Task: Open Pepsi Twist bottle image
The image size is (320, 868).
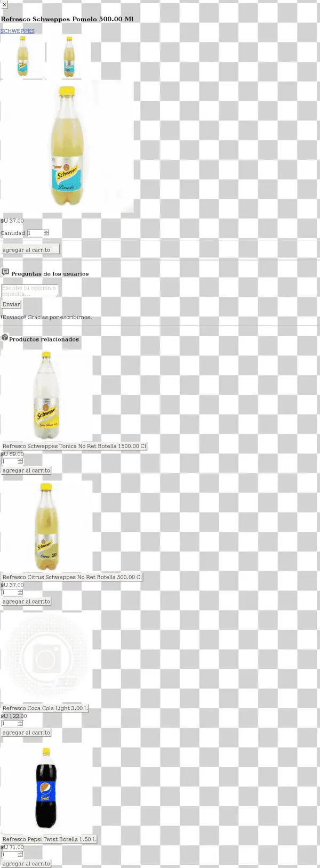Action: (46, 788)
